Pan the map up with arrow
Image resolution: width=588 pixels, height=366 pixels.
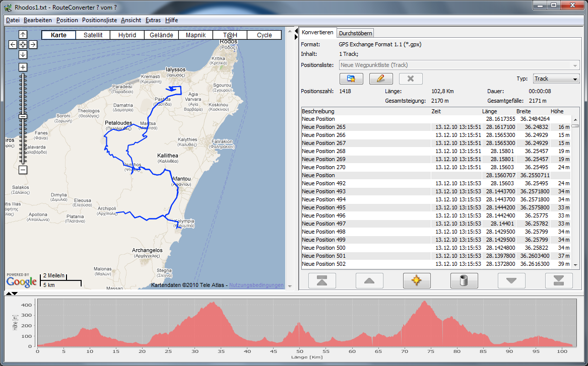pyautogui.click(x=23, y=35)
